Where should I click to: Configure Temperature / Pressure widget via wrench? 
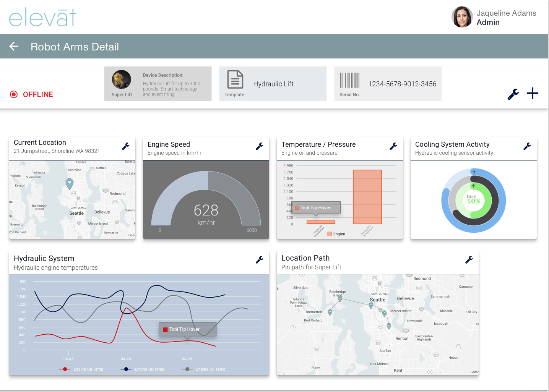(393, 146)
